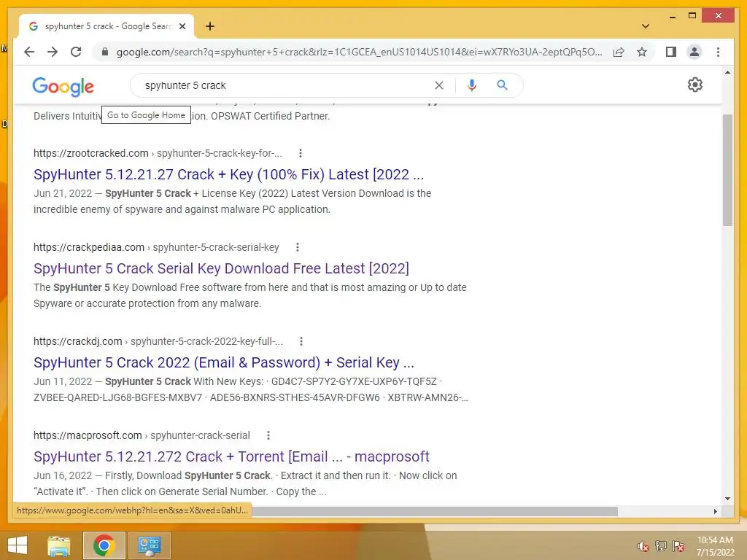Open SpyHunter 5.12.21.272 Crack + Torrent link
Screen dimensions: 747x560
(x=231, y=456)
